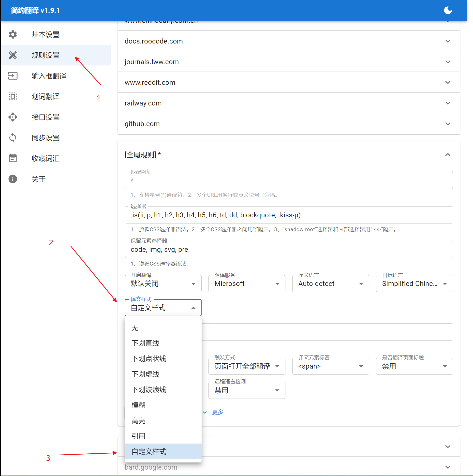This screenshot has width=473, height=476.
Task: Click the ruler-pencil icon for 规则设置
Action: pyautogui.click(x=13, y=55)
